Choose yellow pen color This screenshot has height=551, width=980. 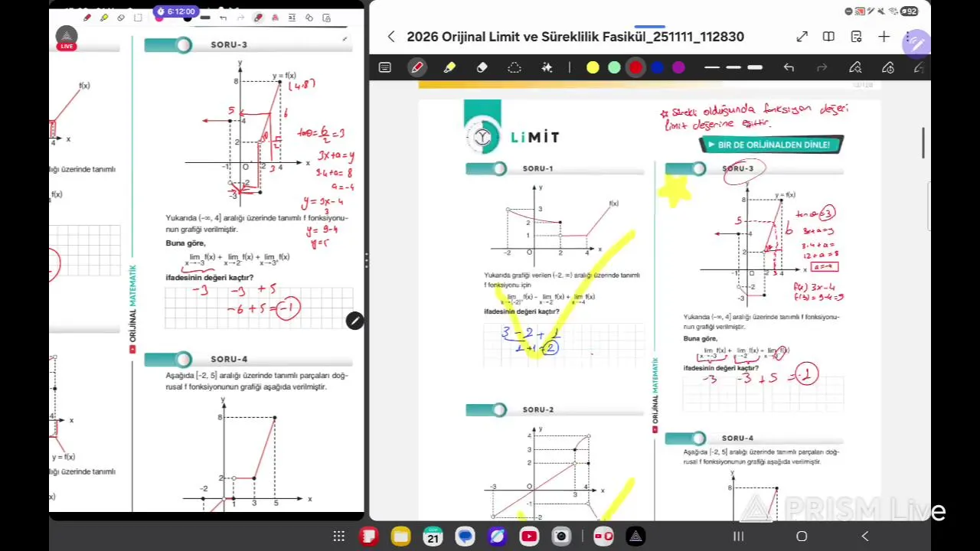(593, 67)
